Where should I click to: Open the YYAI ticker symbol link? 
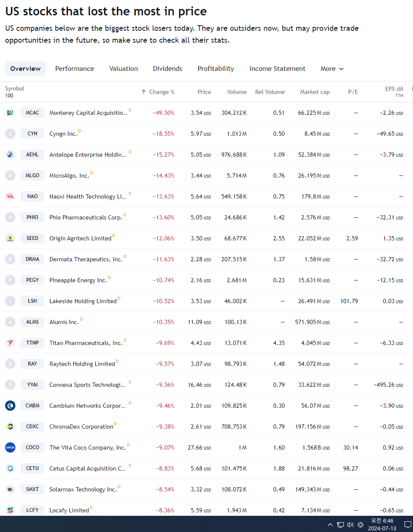(x=32, y=385)
